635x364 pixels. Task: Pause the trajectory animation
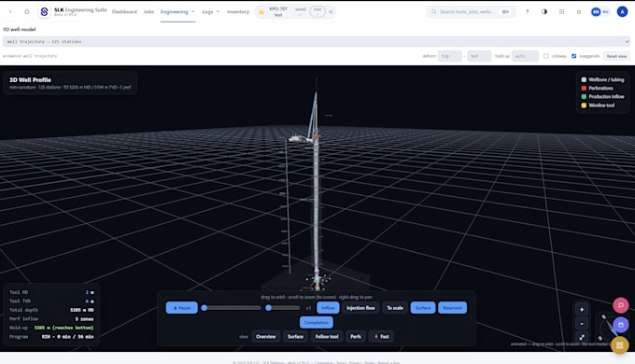pos(182,308)
